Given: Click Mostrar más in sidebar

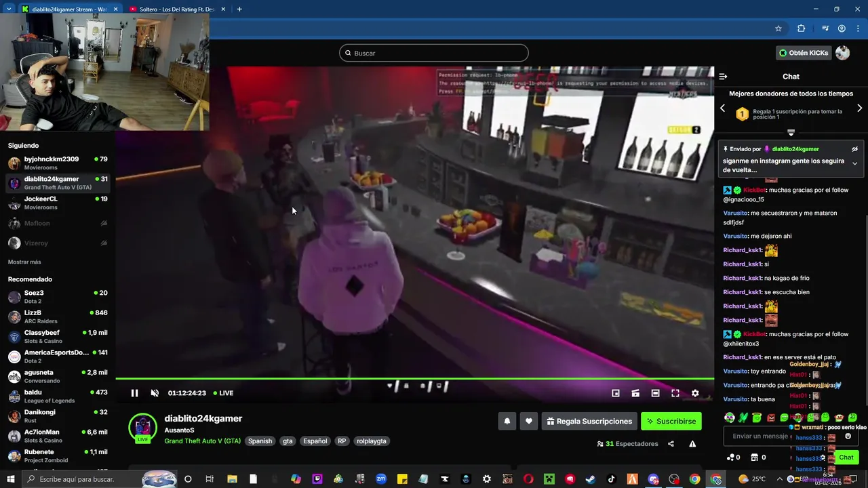Looking at the screenshot, I should [24, 262].
